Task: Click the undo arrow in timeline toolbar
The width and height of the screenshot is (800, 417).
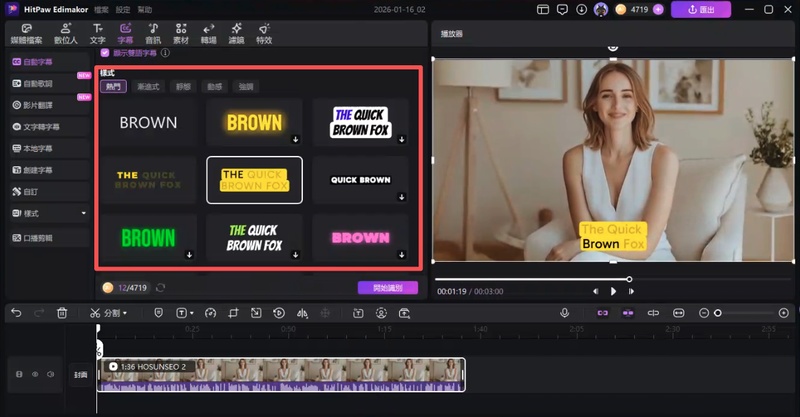Action: tap(16, 313)
